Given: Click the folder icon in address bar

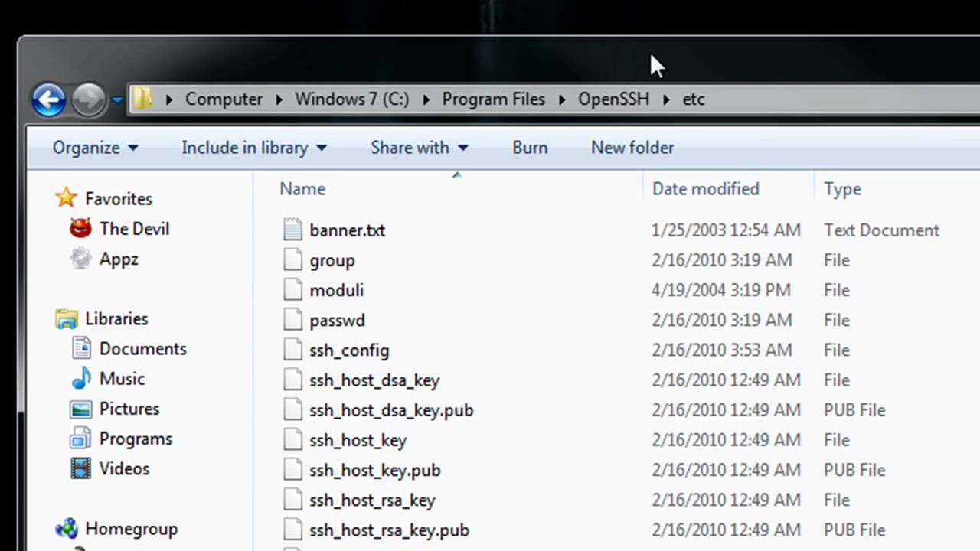Looking at the screenshot, I should (142, 99).
